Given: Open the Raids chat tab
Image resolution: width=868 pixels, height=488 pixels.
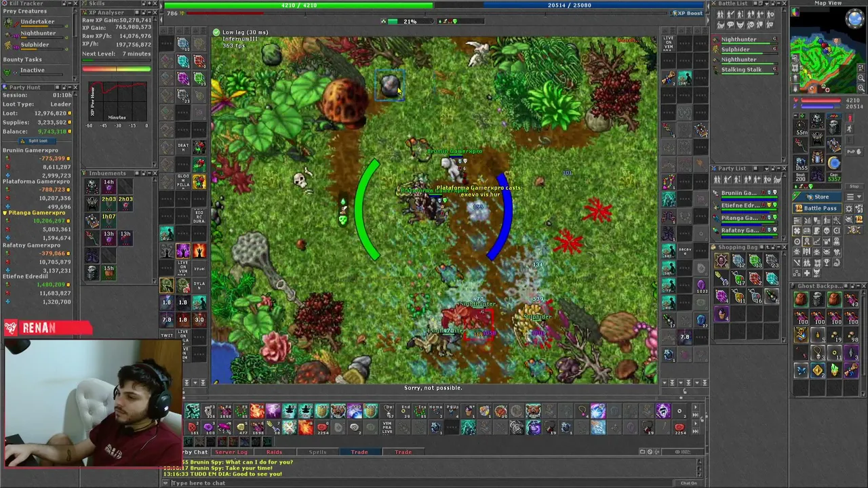Looking at the screenshot, I should (x=274, y=452).
